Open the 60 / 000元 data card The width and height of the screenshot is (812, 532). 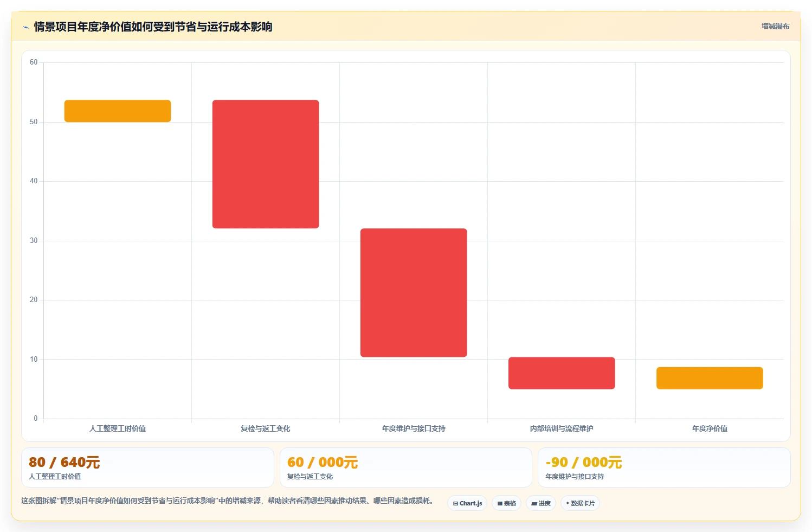coord(405,467)
